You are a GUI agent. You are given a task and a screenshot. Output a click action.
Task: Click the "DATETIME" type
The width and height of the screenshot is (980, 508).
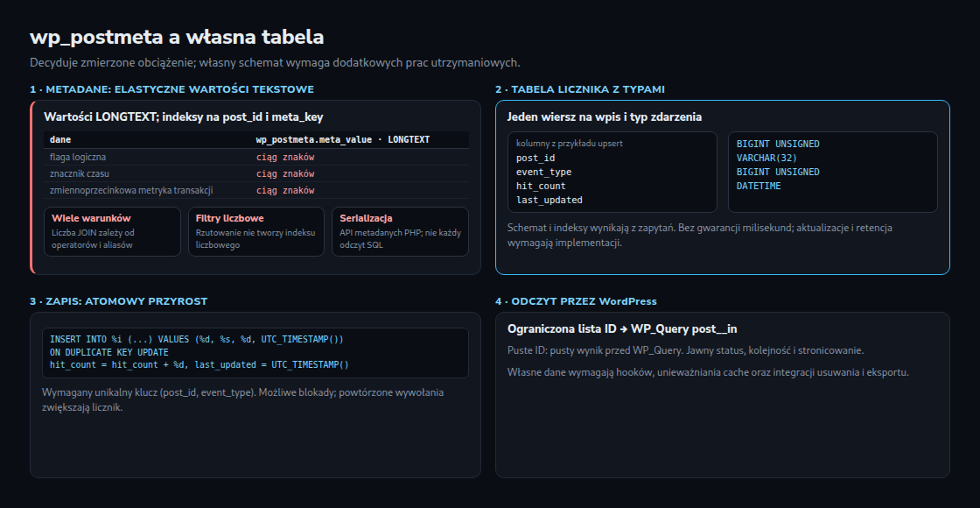759,186
